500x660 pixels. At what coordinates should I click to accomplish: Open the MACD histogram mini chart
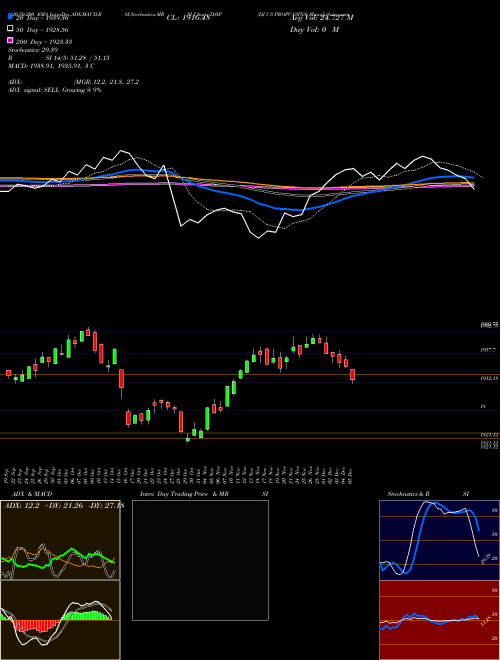point(60,620)
